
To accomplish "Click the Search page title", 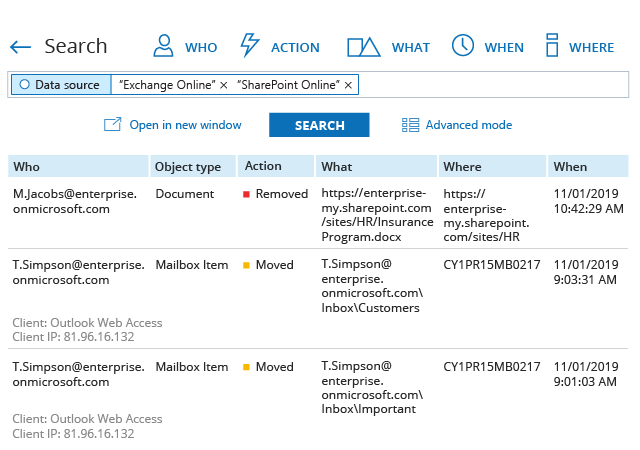I will 76,46.
